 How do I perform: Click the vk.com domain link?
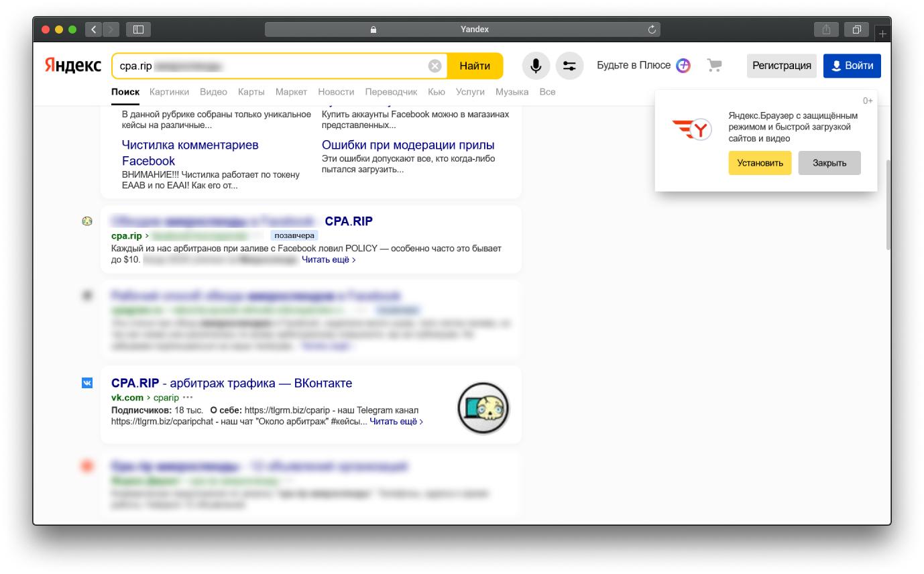[127, 398]
